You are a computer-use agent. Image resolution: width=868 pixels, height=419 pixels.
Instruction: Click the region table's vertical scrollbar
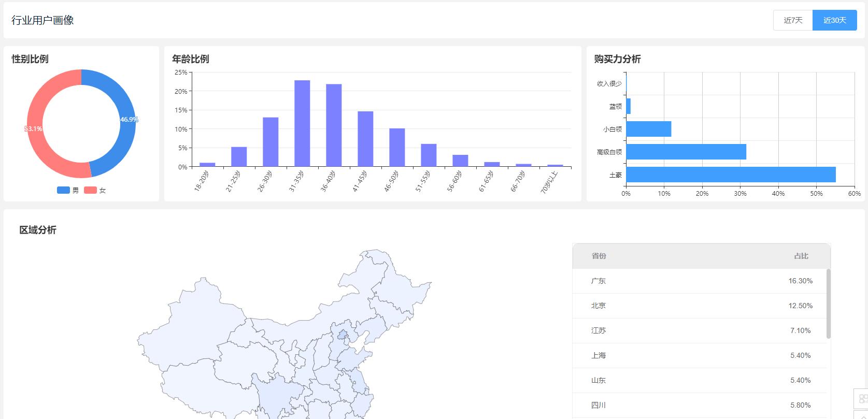829,304
